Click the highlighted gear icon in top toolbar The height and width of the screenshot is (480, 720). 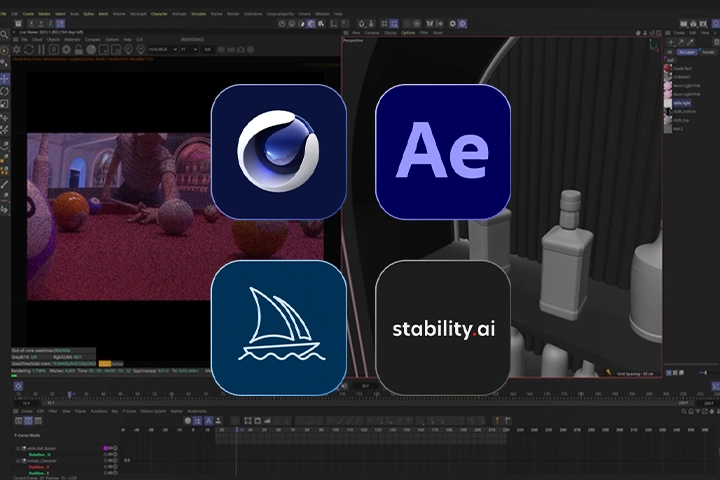[x=462, y=23]
